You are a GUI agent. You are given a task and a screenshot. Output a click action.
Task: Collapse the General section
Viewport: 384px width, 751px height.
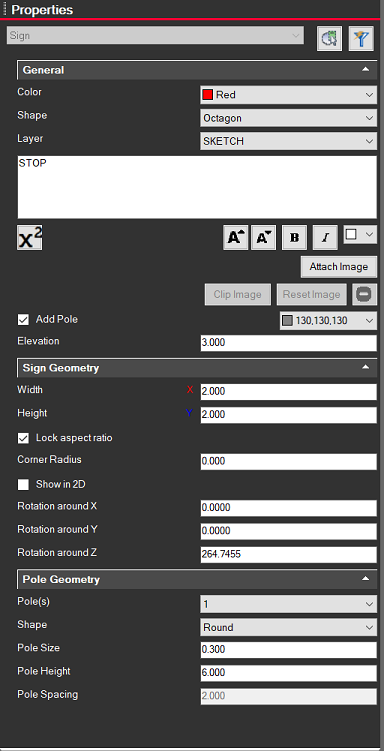click(x=366, y=70)
